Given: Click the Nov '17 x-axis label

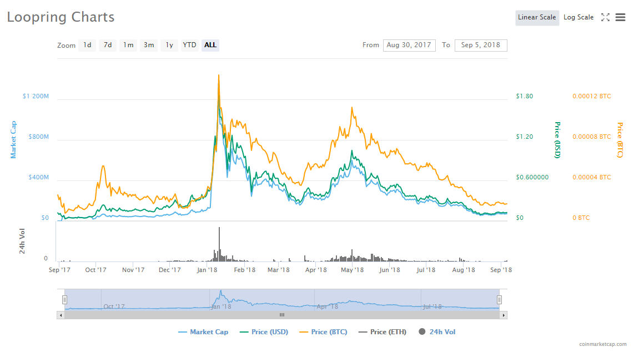Looking at the screenshot, I should click(133, 270).
